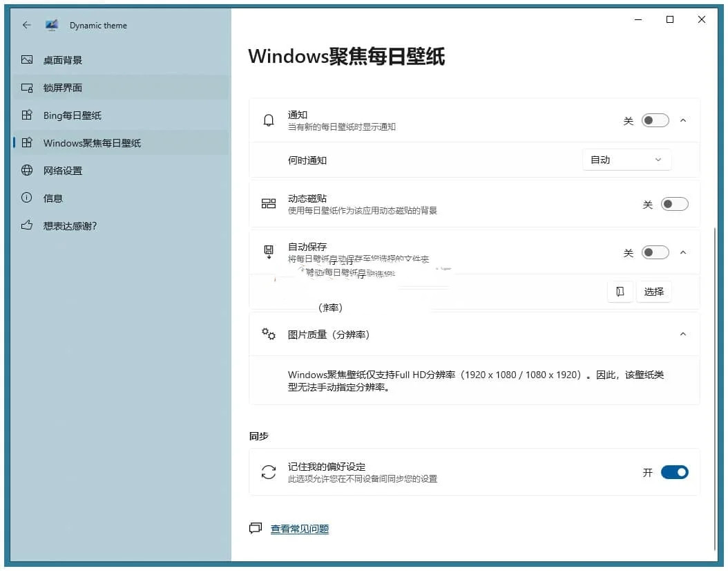Image resolution: width=728 pixels, height=571 pixels.
Task: Click the 动态磁贴 live tile icon
Action: point(269,204)
